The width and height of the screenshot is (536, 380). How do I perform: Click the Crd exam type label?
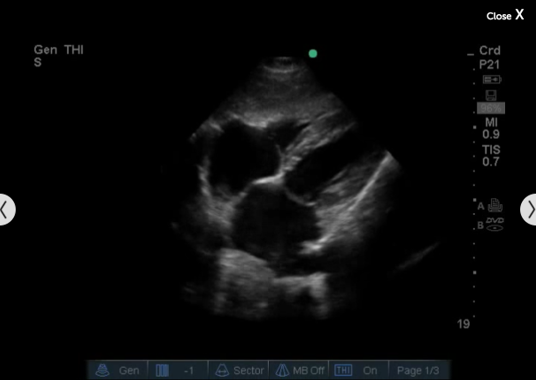(490, 51)
